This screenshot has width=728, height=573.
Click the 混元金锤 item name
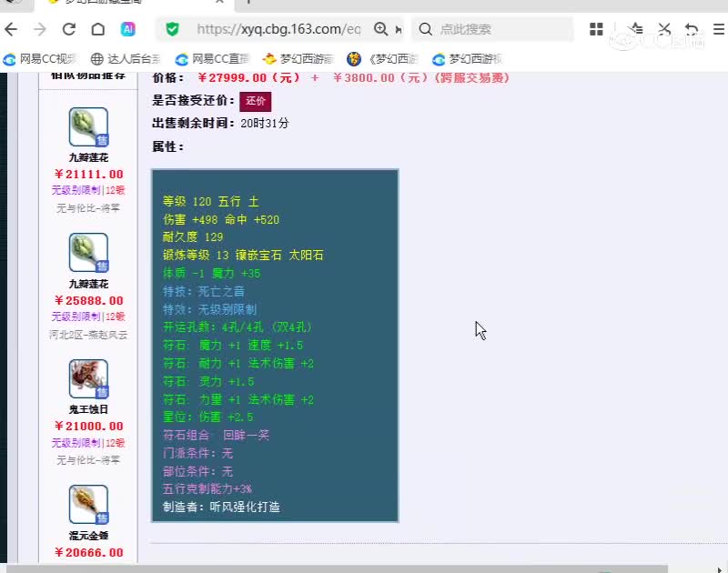tap(88, 536)
